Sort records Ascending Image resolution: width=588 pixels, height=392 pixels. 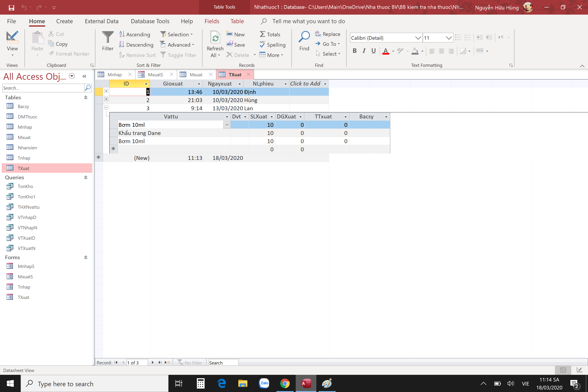[x=135, y=34]
